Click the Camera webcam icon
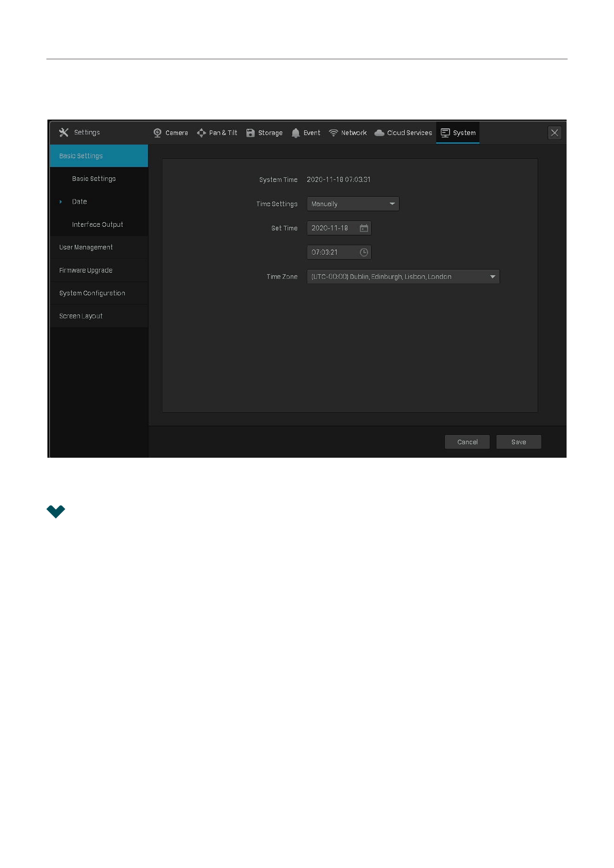This screenshot has height=868, width=614. click(157, 133)
